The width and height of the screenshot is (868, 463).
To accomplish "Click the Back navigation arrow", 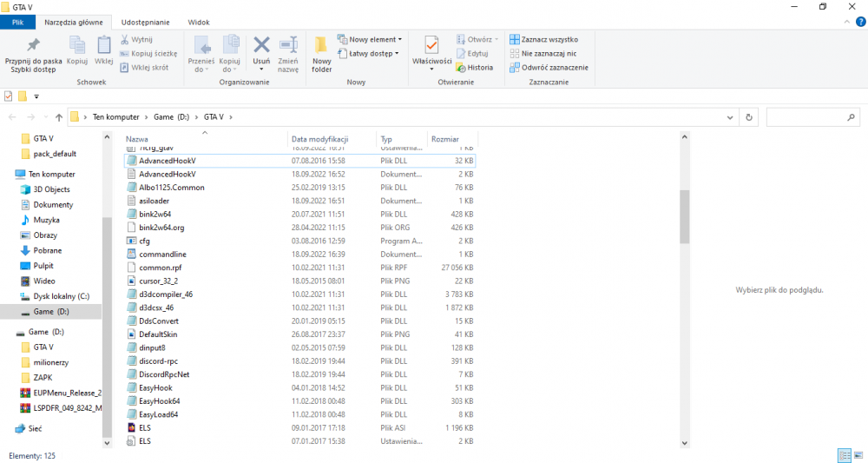I will (x=12, y=117).
